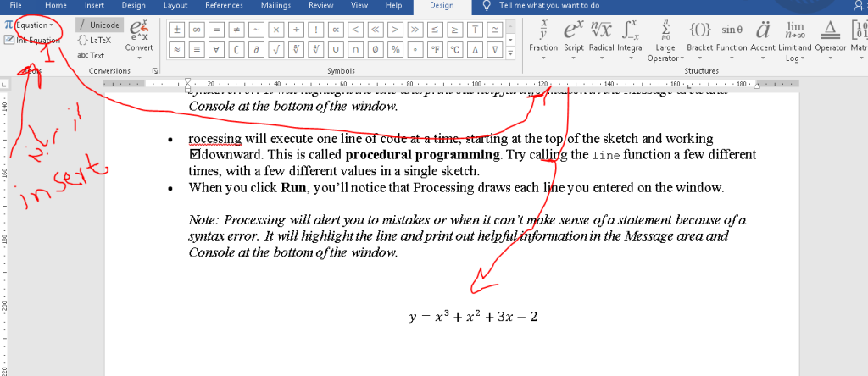The image size is (868, 376).
Task: Insert the degrees Celsius symbol
Action: point(453,49)
